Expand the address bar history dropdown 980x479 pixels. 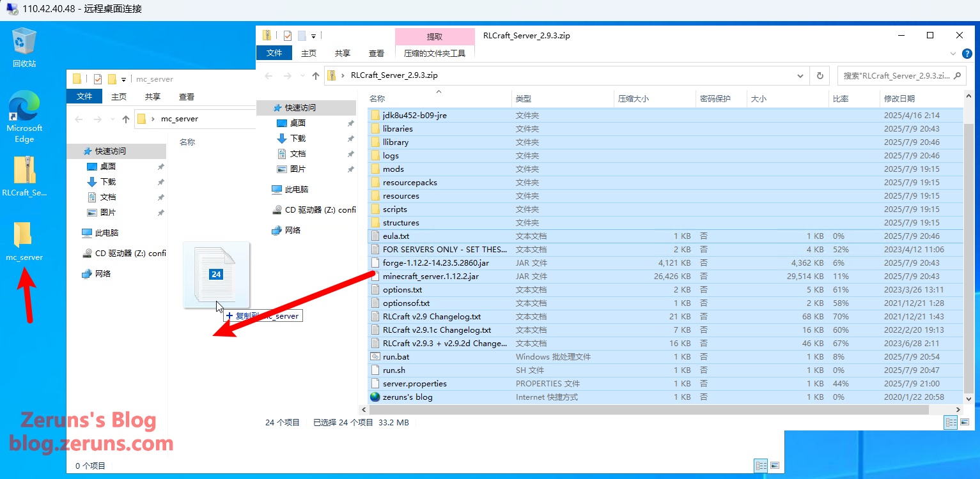click(x=800, y=75)
